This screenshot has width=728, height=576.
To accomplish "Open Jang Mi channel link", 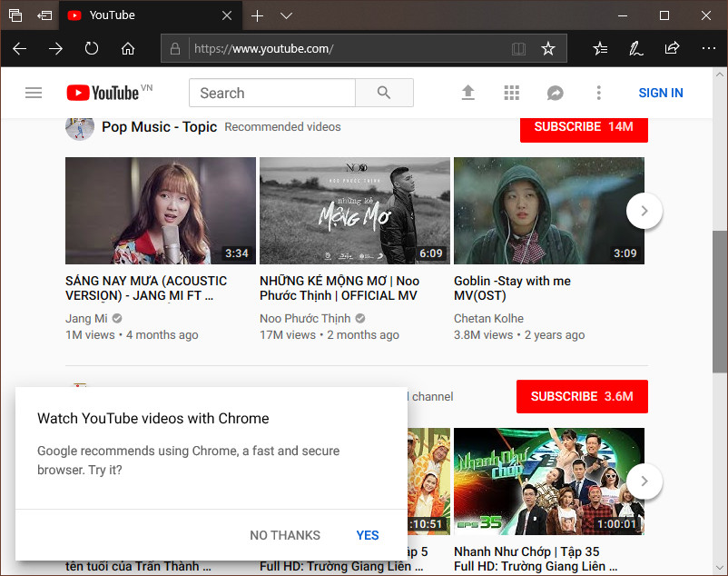I will 86,318.
